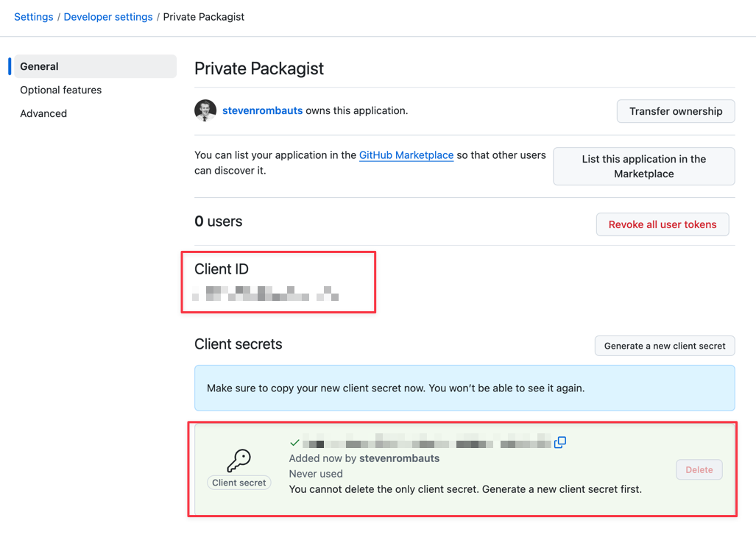The image size is (756, 540).
Task: Open the Settings breadcrumb link
Action: tap(33, 16)
